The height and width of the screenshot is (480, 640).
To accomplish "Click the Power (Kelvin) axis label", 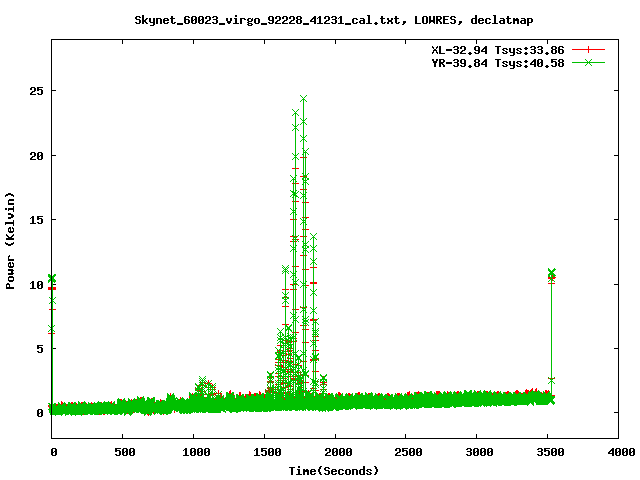I will [10, 241].
